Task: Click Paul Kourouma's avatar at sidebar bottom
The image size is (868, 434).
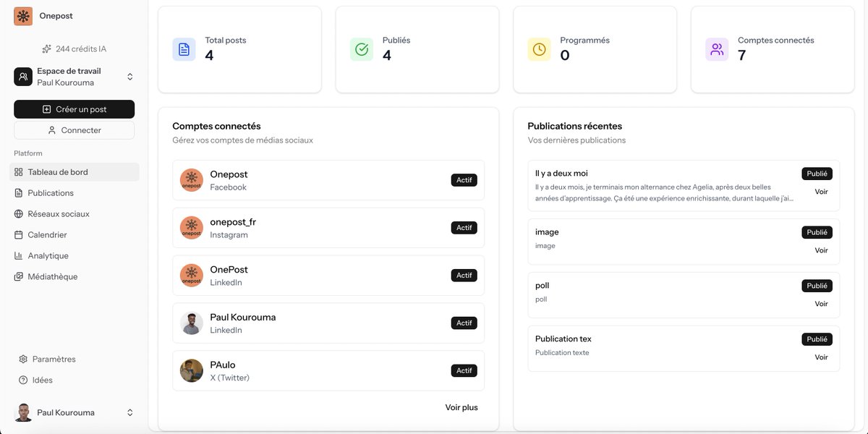Action: (x=23, y=413)
